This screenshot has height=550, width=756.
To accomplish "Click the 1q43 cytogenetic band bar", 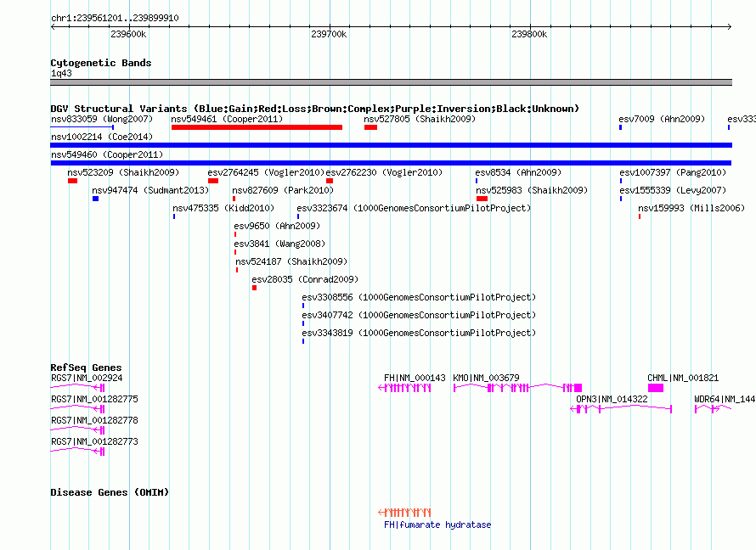I will 391,82.
